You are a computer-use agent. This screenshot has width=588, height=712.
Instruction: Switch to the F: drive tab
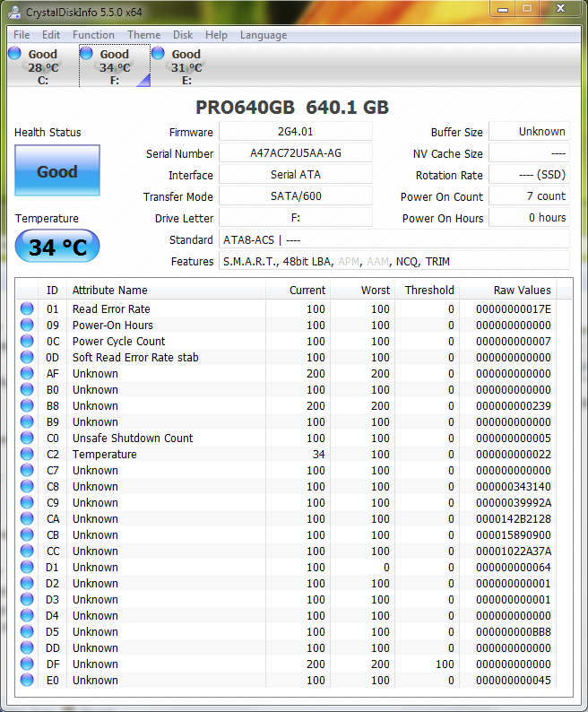(x=114, y=67)
